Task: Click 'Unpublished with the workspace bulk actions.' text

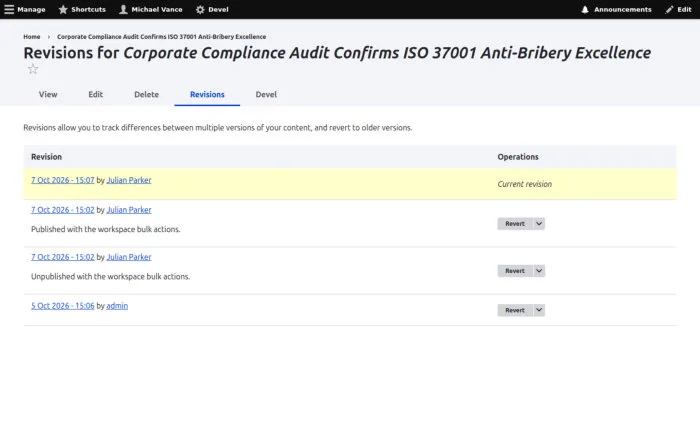Action: [x=110, y=276]
